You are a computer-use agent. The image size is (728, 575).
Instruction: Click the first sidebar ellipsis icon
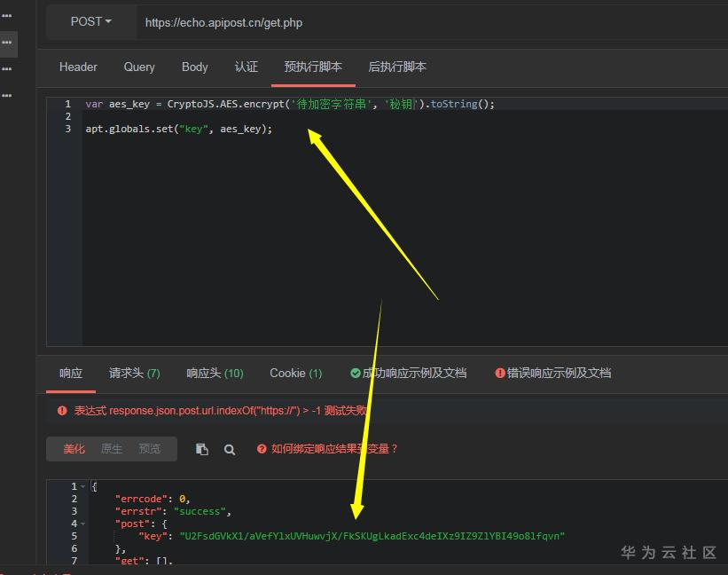6,16
